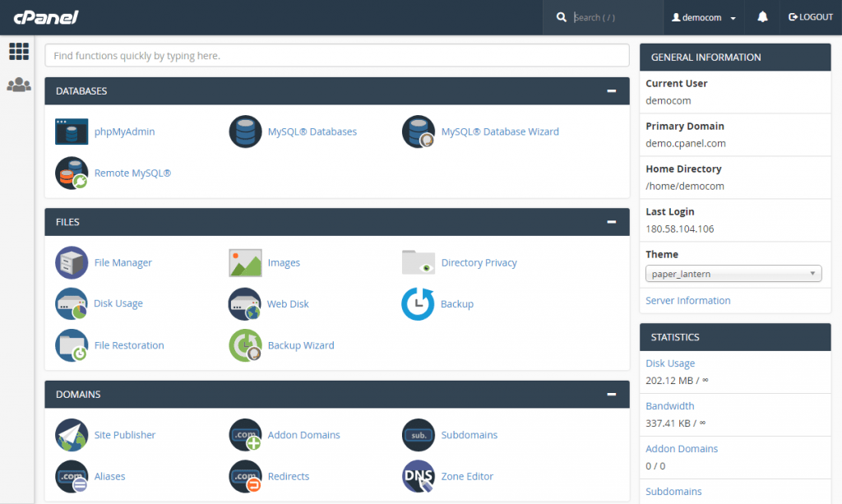
Task: Click the Backup Wizard icon
Action: coord(245,345)
